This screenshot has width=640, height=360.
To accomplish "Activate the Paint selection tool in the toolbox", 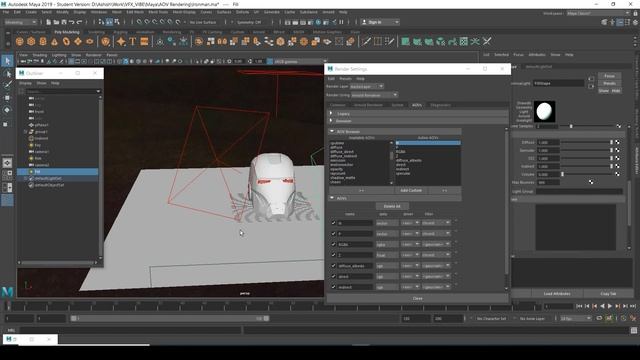I will click(x=7, y=85).
